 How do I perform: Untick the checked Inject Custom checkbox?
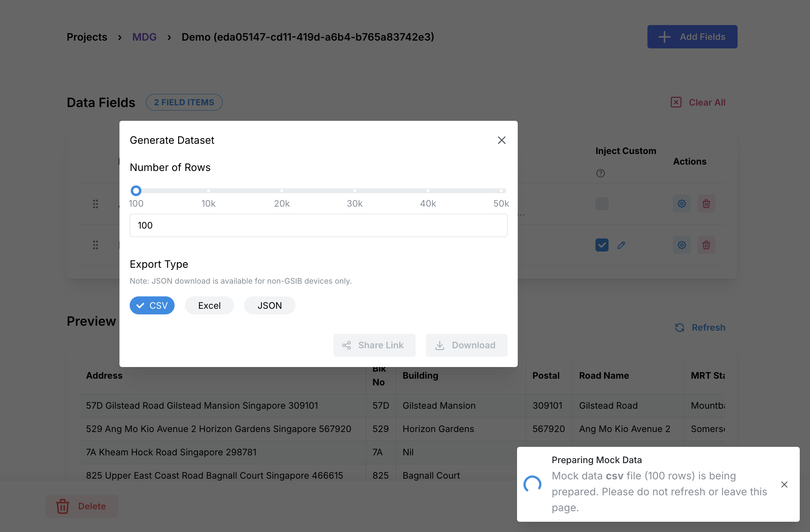point(602,245)
